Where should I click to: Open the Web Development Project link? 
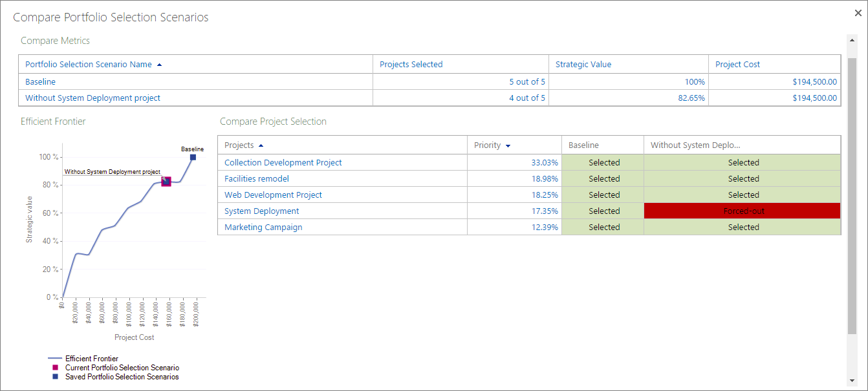coord(273,195)
